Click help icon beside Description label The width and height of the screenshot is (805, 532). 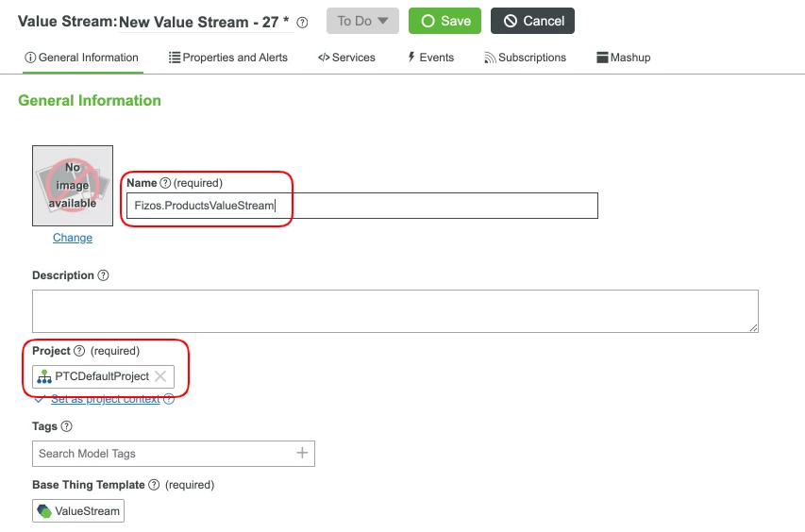tap(103, 275)
